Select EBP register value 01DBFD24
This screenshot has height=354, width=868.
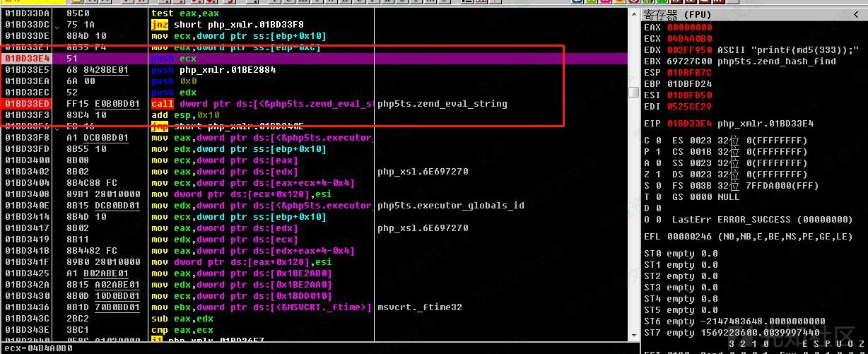point(689,84)
